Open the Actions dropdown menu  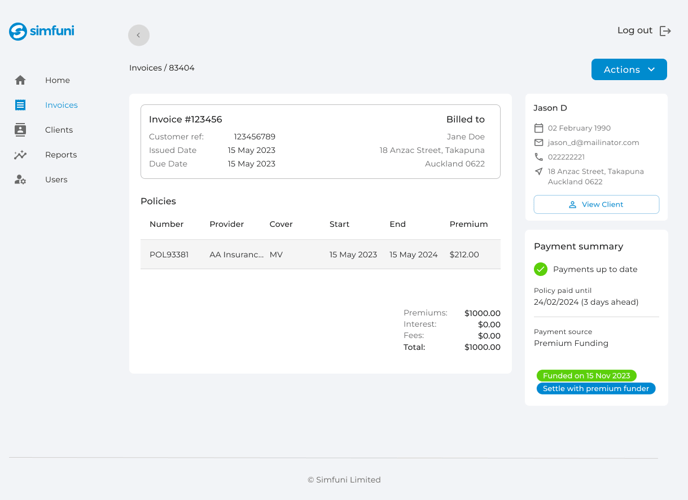tap(628, 69)
